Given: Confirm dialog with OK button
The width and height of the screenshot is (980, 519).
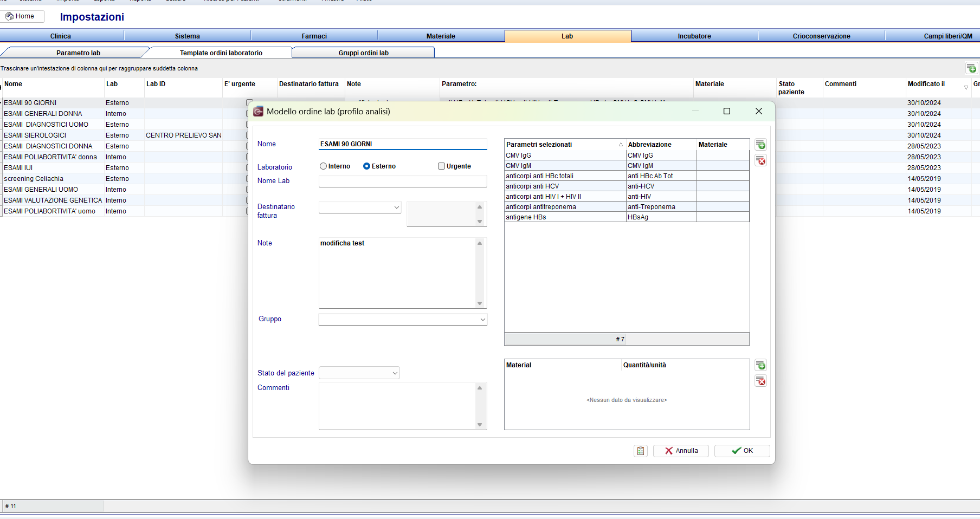Looking at the screenshot, I should point(742,451).
